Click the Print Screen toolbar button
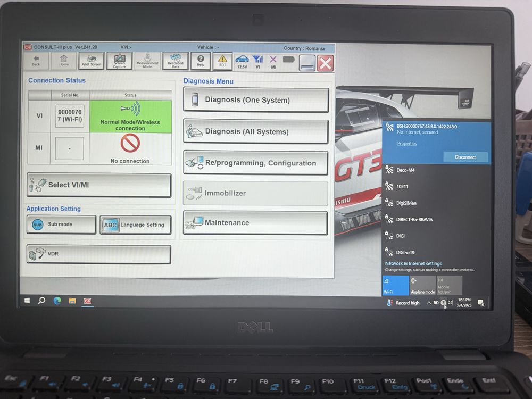 click(x=92, y=61)
